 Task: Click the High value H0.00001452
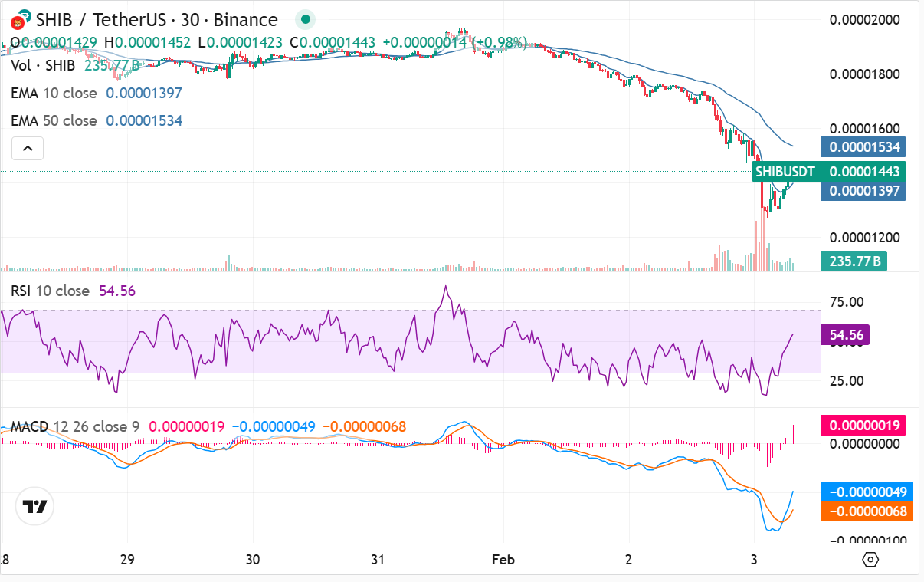pyautogui.click(x=147, y=44)
